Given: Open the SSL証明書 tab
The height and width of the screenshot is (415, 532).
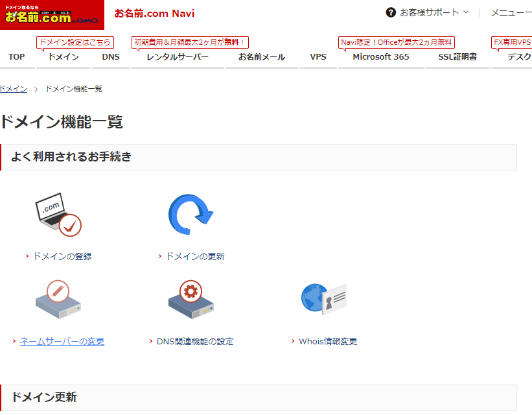Looking at the screenshot, I should tap(457, 56).
